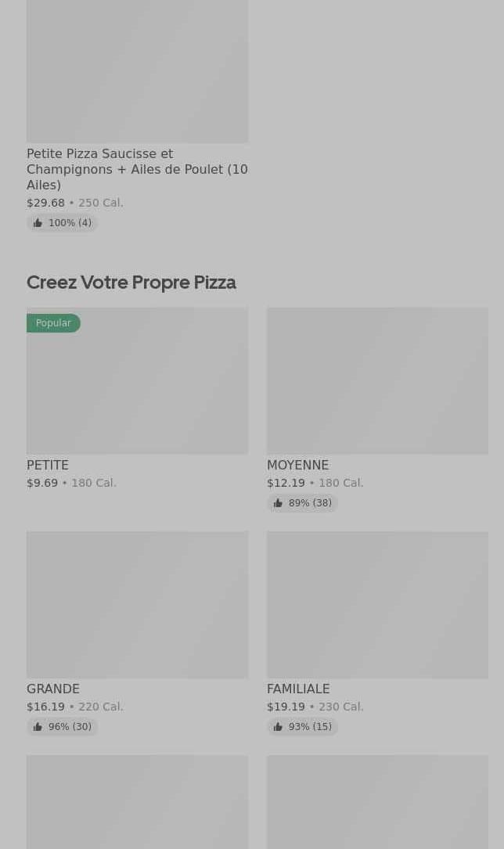This screenshot has height=849, width=504.
Task: Click the Popular badge on PETITE
Action: tap(53, 323)
